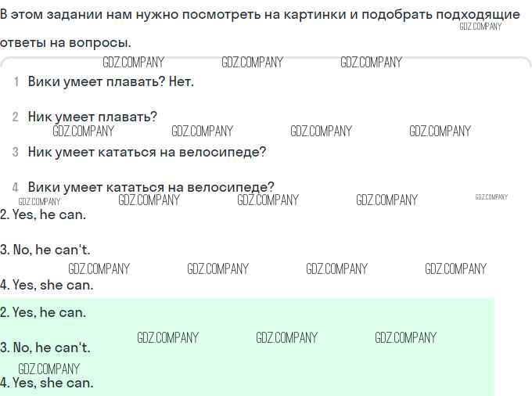This screenshot has height=396, width=532.
Task: Select "3. No, he can't." on white background
Action: (x=45, y=250)
